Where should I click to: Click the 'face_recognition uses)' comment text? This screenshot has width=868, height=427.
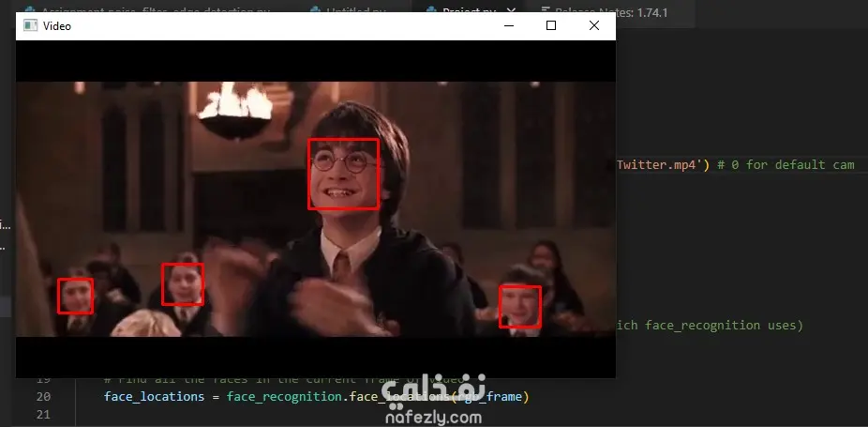point(724,325)
